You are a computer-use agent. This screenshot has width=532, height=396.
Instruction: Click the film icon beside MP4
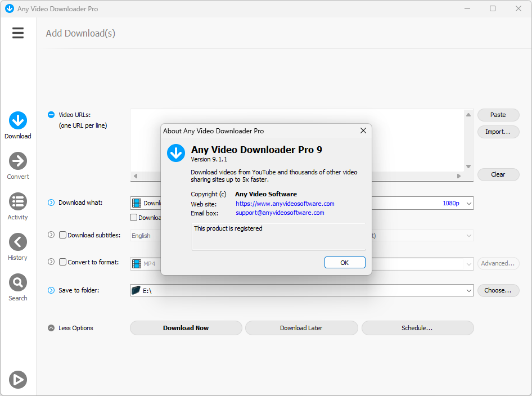pos(137,264)
